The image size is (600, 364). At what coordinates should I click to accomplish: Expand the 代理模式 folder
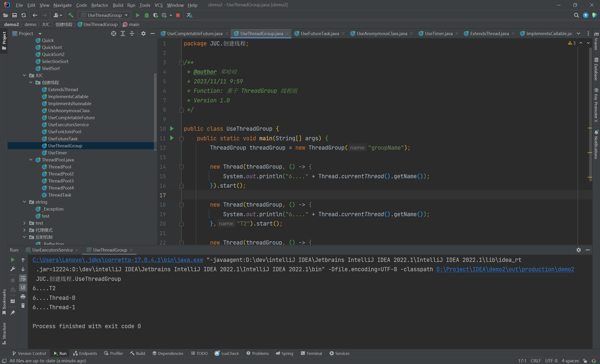coord(24,230)
